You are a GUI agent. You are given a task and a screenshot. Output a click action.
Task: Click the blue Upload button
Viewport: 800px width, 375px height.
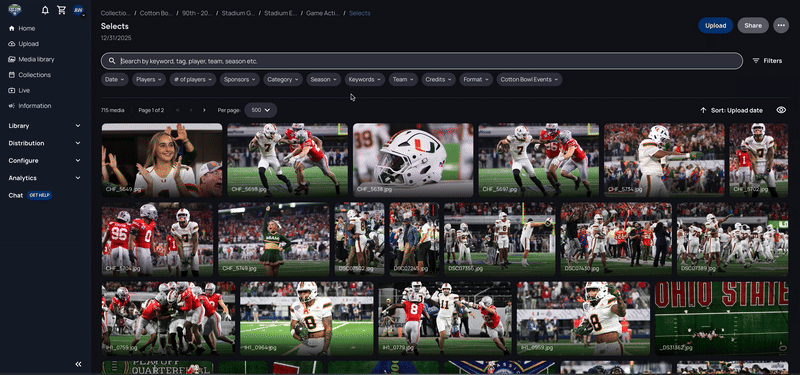(x=715, y=26)
